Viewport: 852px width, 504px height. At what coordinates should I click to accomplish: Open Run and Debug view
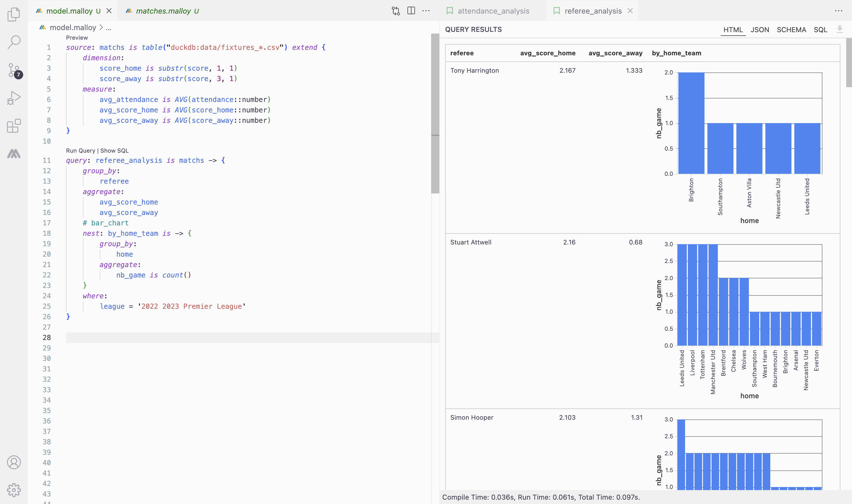coord(14,98)
